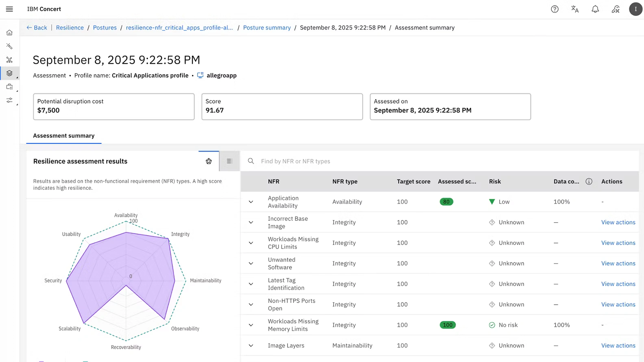The height and width of the screenshot is (362, 644).
Task: Select the Assessment summary tab
Action: [64, 136]
